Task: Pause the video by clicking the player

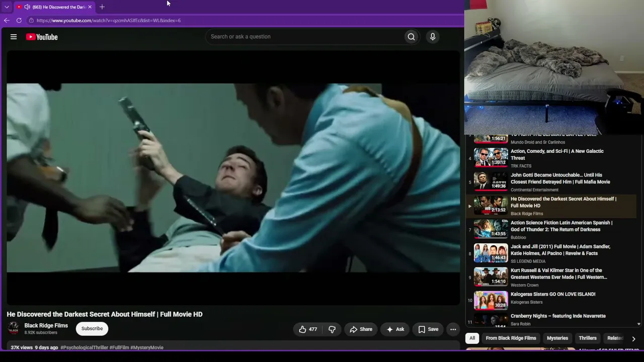Action: click(233, 177)
